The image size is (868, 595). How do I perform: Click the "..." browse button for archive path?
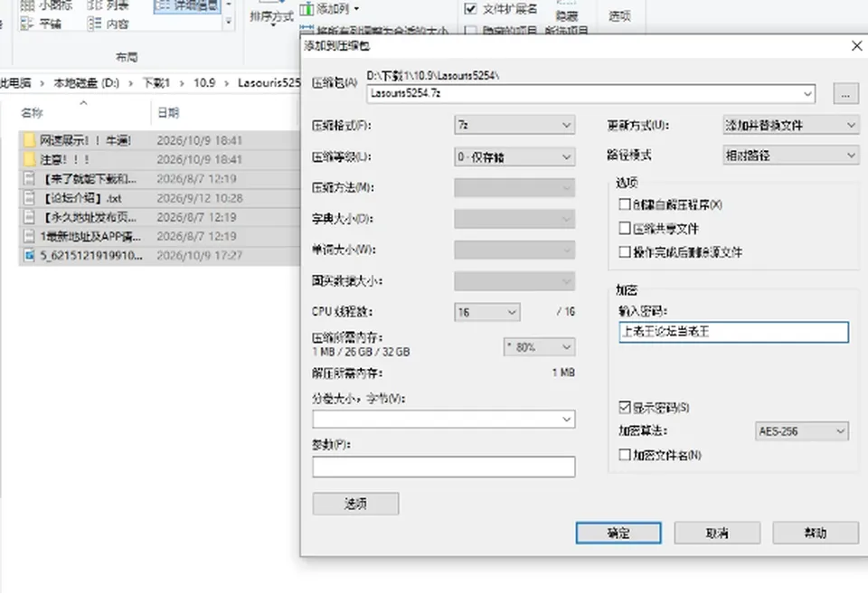tap(846, 94)
